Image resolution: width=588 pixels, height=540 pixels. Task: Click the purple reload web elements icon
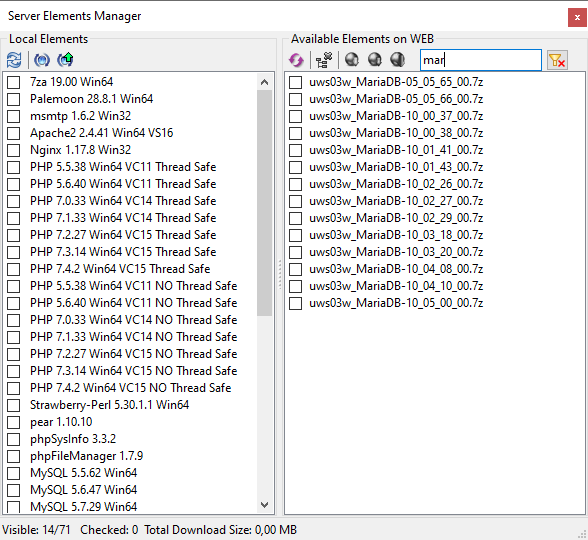point(296,60)
